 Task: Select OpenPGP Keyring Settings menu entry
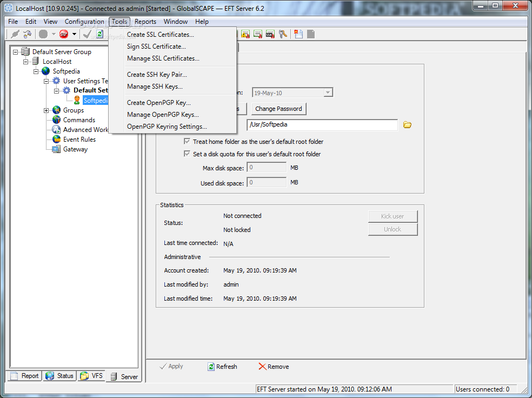(x=172, y=127)
